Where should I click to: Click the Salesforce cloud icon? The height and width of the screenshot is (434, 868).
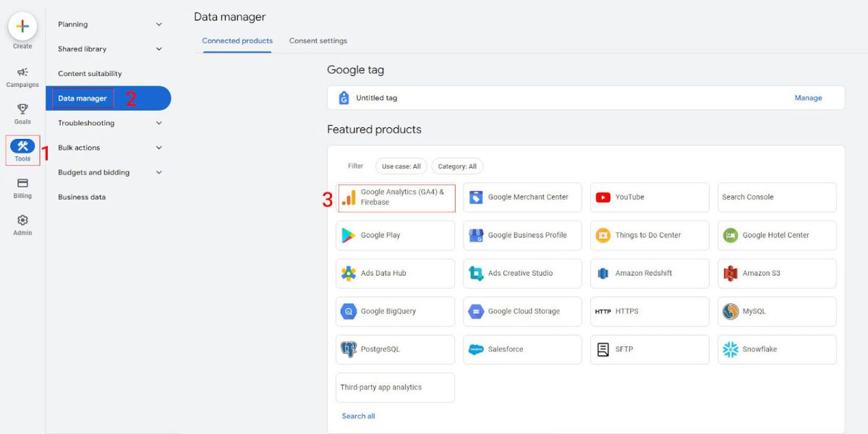click(x=476, y=349)
